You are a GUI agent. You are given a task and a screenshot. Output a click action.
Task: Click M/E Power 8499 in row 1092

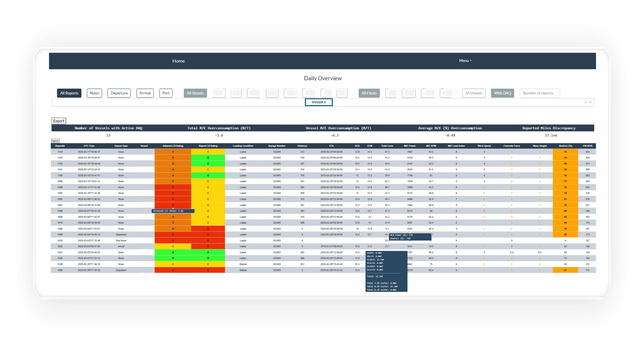pyautogui.click(x=410, y=199)
